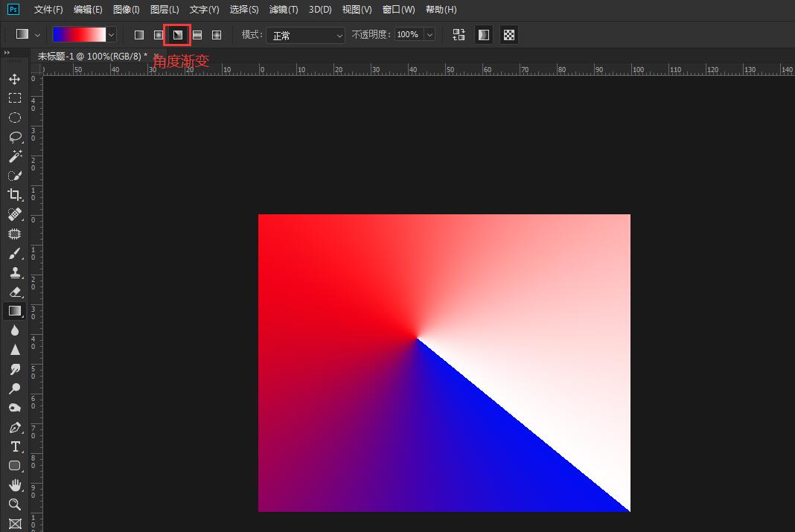Open the blend mode dropdown showing 正常
Viewport: 795px width, 532px height.
tap(306, 35)
